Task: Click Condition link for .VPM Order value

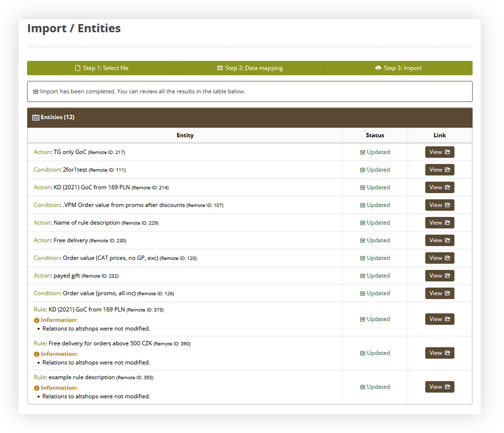Action: (x=47, y=205)
